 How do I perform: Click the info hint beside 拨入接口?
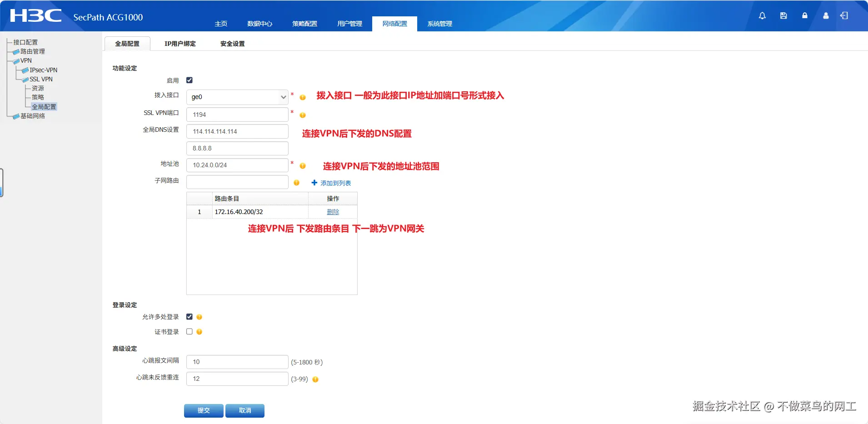click(303, 97)
